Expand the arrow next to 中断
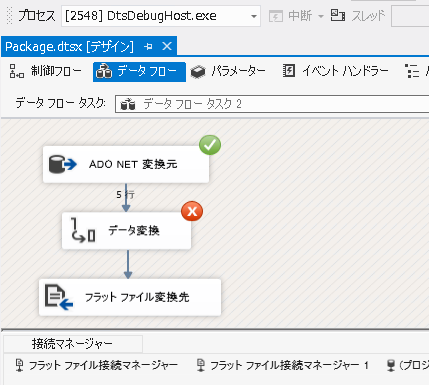 (x=321, y=16)
